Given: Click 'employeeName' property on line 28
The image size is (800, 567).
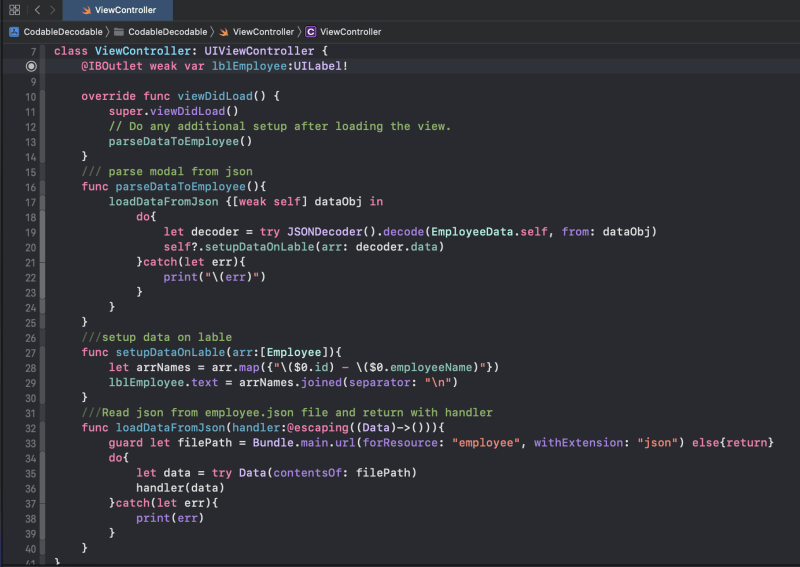Looking at the screenshot, I should pos(431,367).
